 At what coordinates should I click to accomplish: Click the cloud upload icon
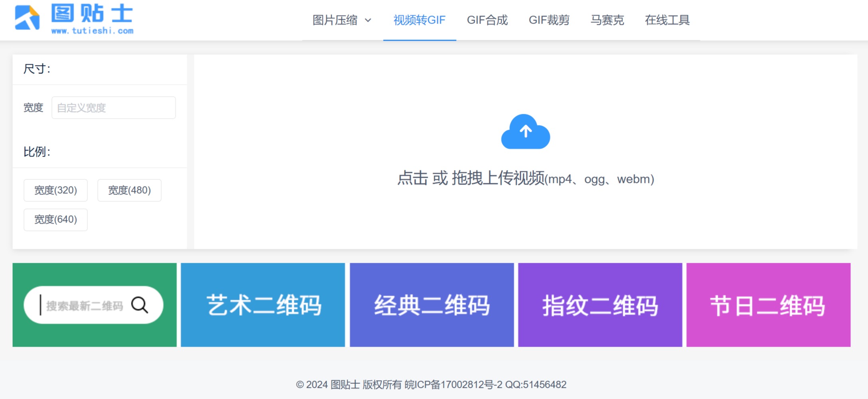pos(525,133)
